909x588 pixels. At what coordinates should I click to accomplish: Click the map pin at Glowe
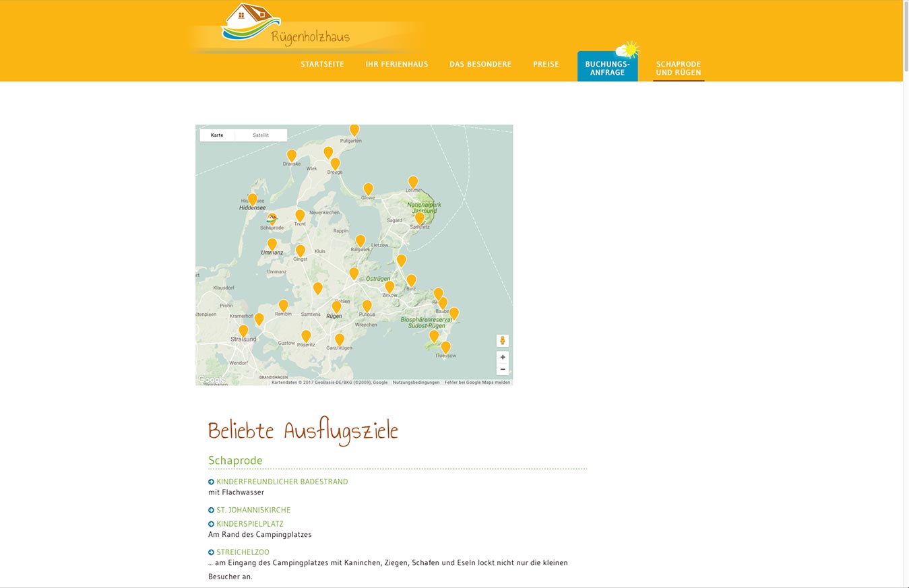pyautogui.click(x=368, y=189)
